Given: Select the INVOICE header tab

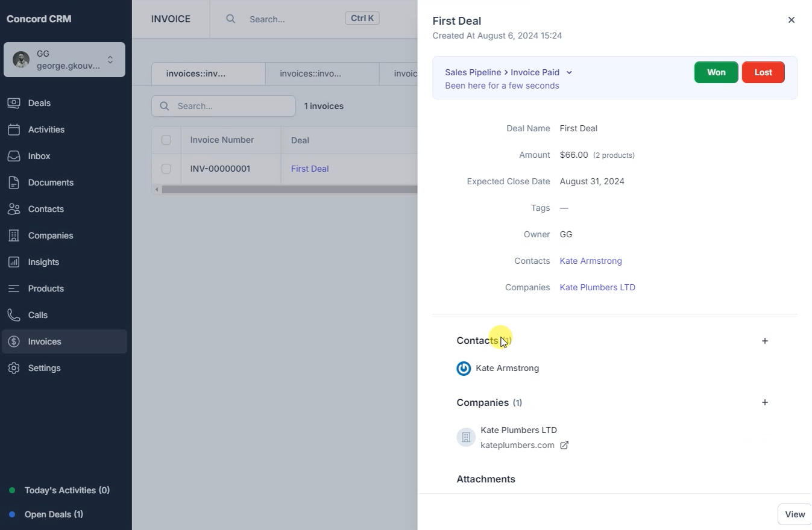Looking at the screenshot, I should 171,19.
